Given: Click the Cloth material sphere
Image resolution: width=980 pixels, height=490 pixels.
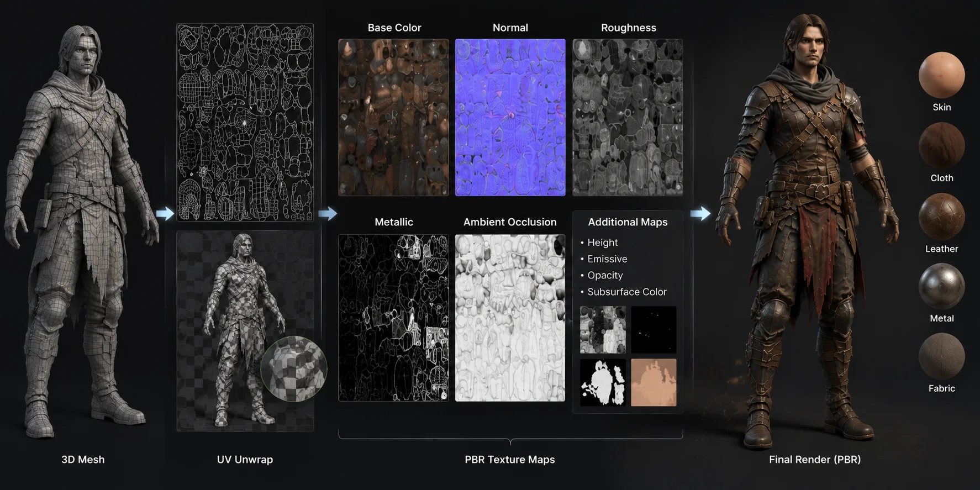Looking at the screenshot, I should pos(941,146).
